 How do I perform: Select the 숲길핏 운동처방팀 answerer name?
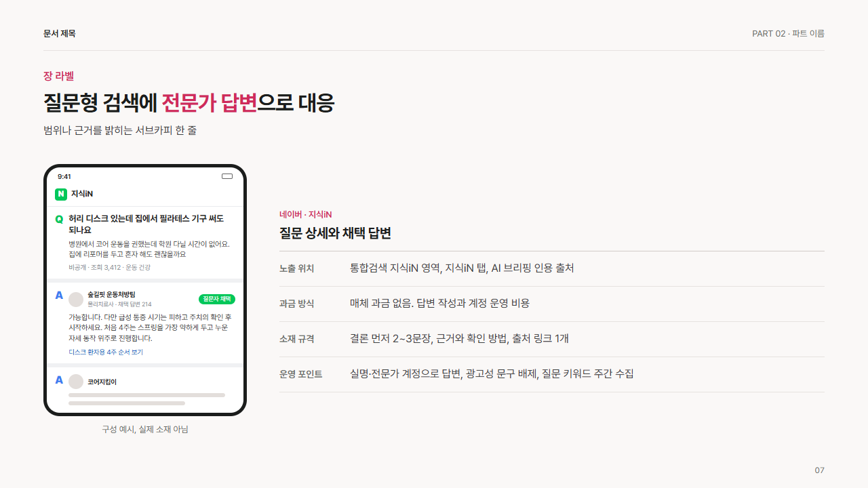111,295
